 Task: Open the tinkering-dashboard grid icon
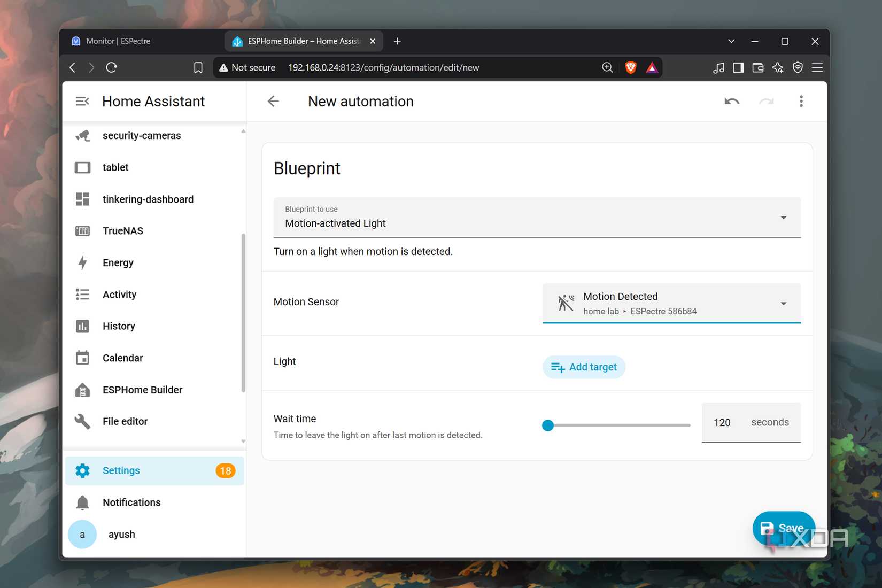click(x=82, y=199)
